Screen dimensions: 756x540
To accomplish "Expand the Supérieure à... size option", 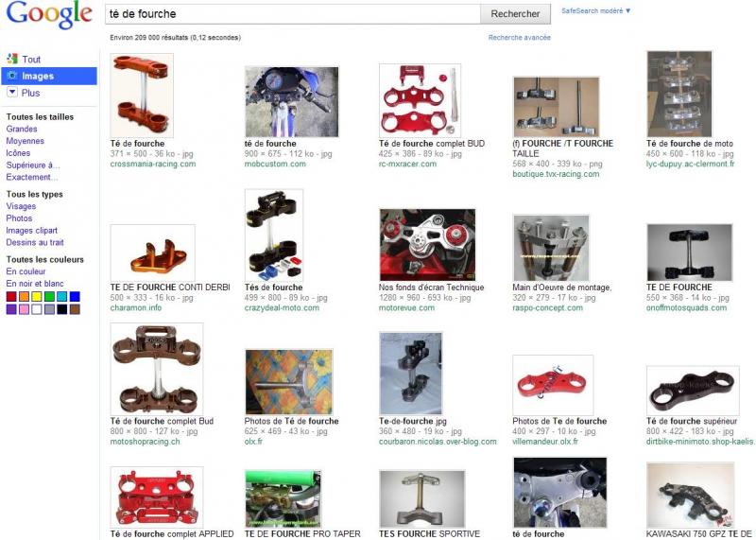I will tap(33, 165).
